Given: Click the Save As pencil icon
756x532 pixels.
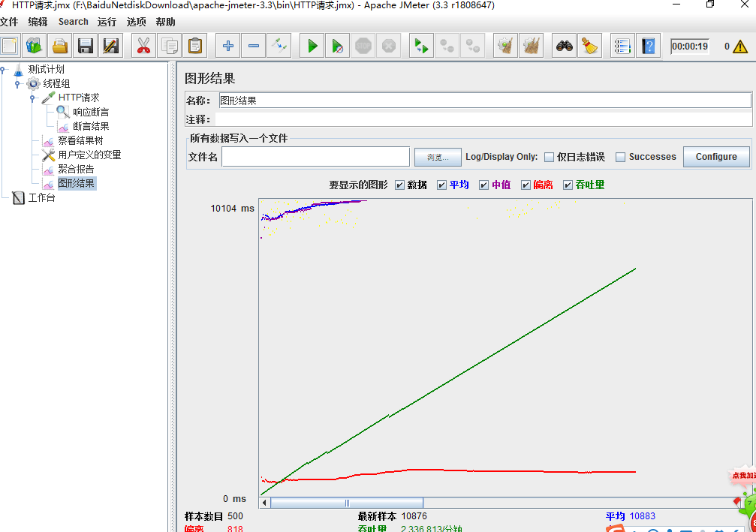Looking at the screenshot, I should 111,47.
